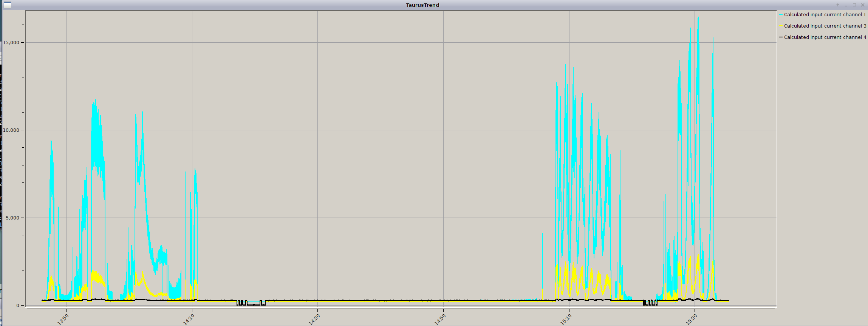Screen dimensions: 868x326
Task: Click the 15:30 time axis label
Action: tap(692, 319)
